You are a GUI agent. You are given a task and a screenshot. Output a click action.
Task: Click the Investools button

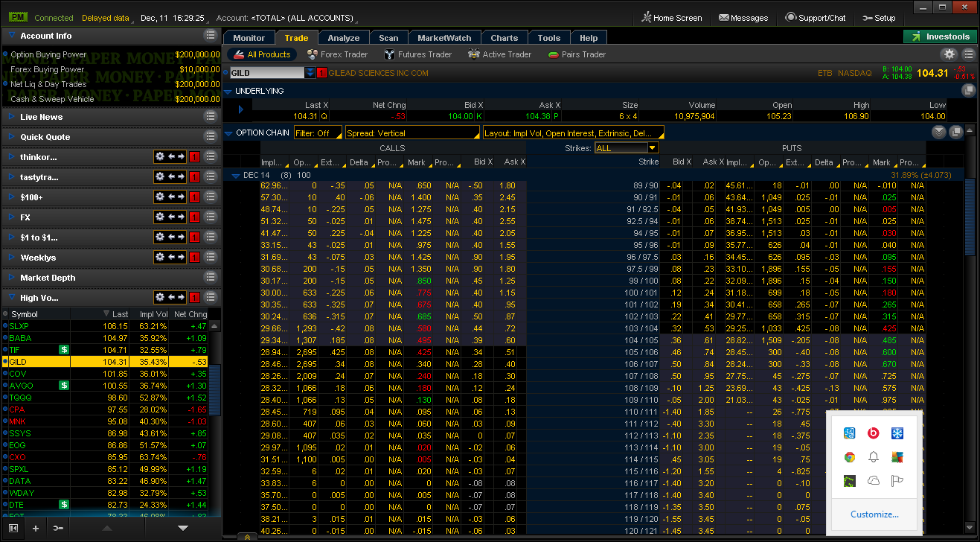tap(941, 36)
